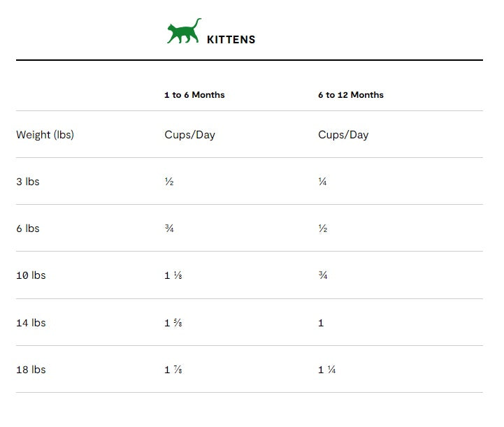Select the "3 lbs" weight row label

coord(28,182)
